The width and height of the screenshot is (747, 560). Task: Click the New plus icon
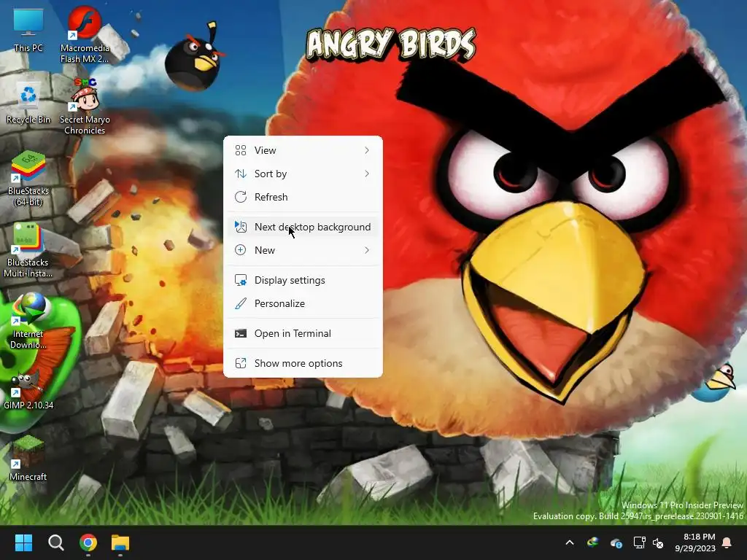click(x=241, y=251)
